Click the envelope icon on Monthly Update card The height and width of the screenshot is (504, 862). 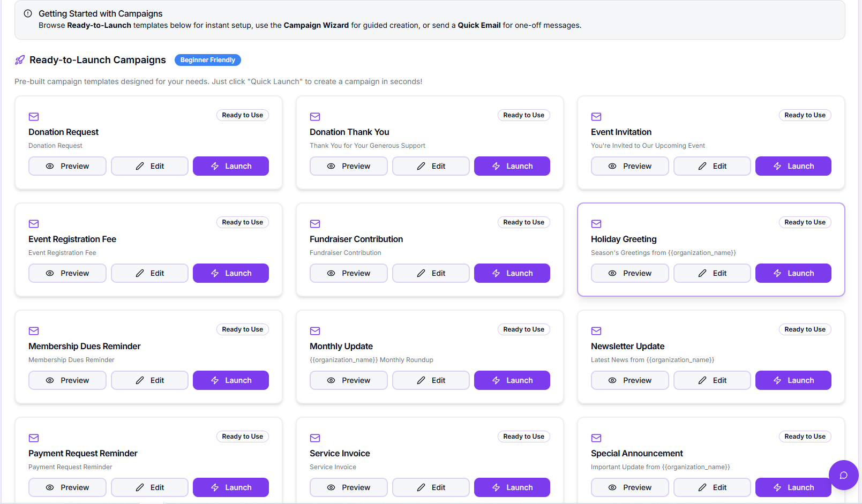[x=315, y=331]
